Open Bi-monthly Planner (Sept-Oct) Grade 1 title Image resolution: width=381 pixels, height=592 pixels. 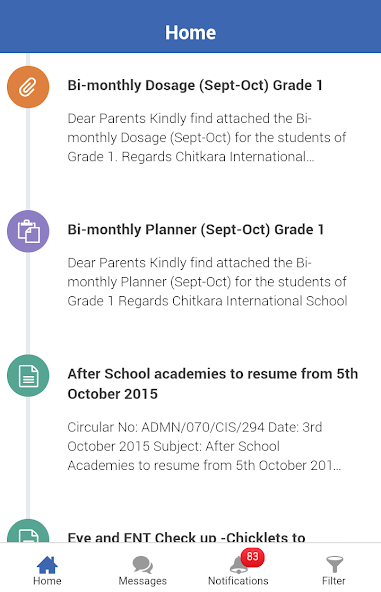coord(196,230)
